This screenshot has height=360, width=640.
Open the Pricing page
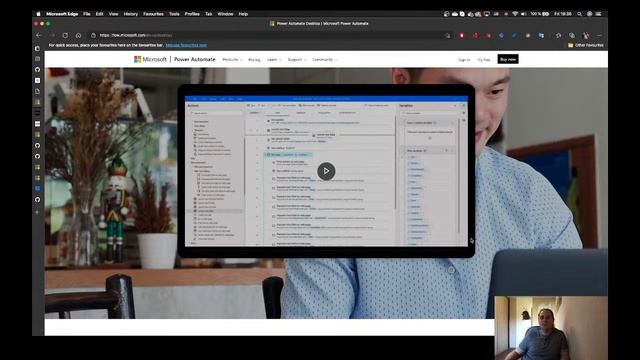tap(254, 60)
